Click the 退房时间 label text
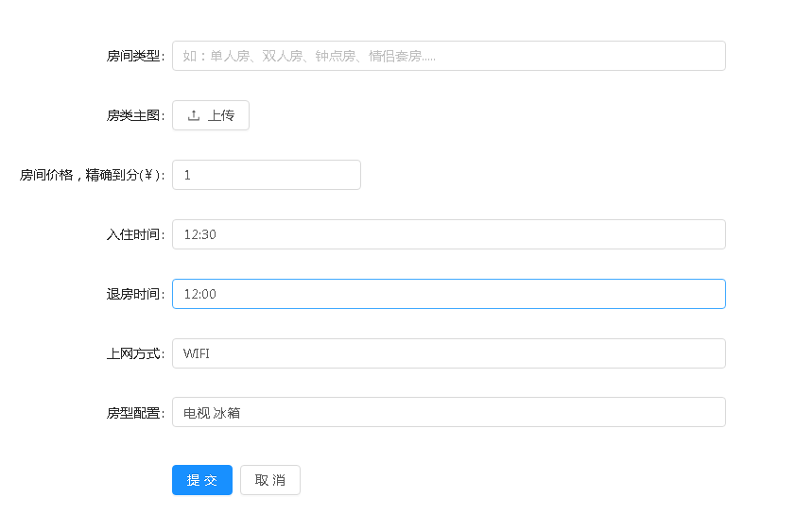This screenshot has width=796, height=532. (135, 294)
